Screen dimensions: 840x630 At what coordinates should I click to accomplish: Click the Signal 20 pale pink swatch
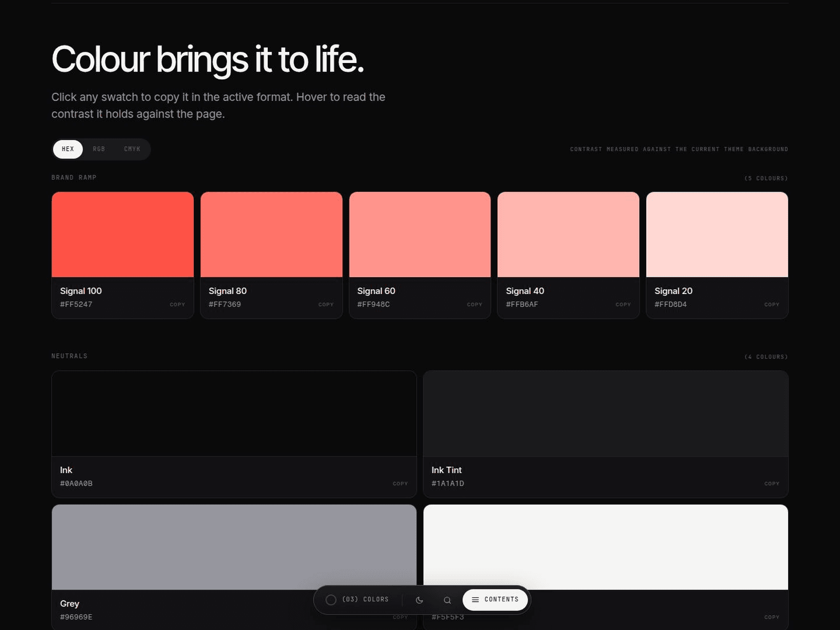717,234
